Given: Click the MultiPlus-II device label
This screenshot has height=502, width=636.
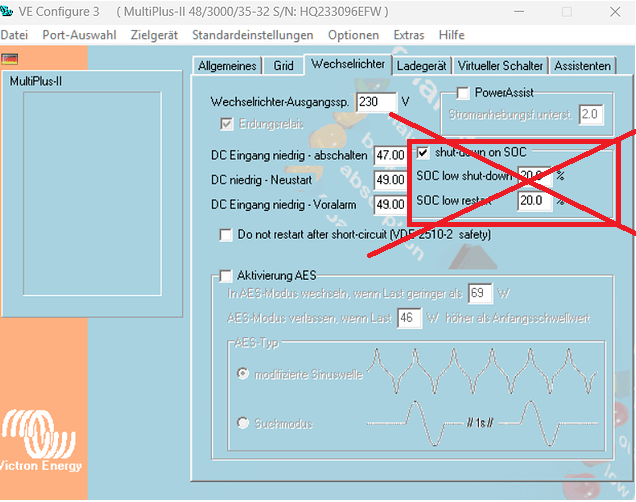Looking at the screenshot, I should click(36, 82).
